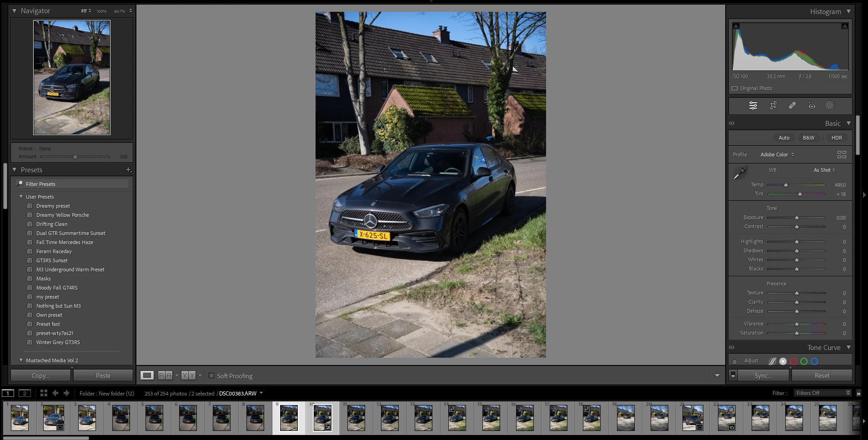868x440 pixels.
Task: Toggle Basic panel visibility eye
Action: (x=732, y=123)
